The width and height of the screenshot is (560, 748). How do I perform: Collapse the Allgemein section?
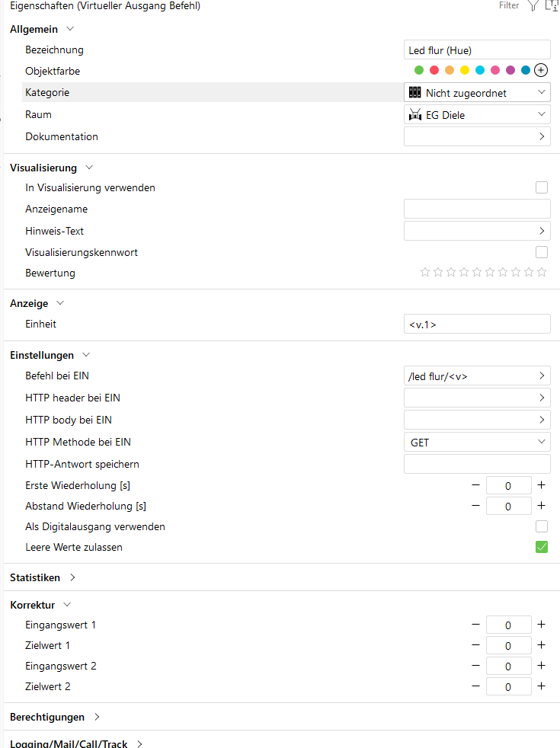[70, 29]
